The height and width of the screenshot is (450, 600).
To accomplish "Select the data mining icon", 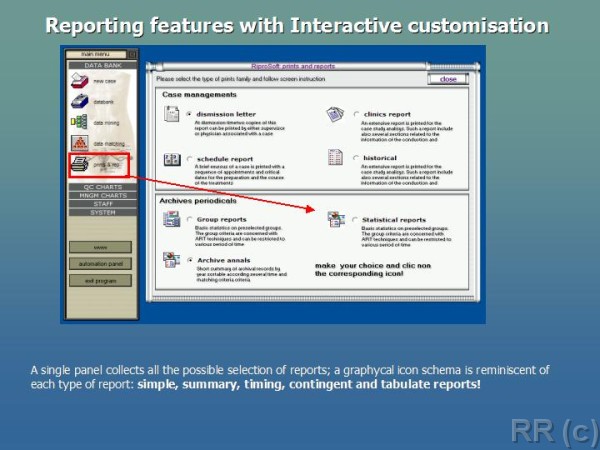I will pos(79,122).
